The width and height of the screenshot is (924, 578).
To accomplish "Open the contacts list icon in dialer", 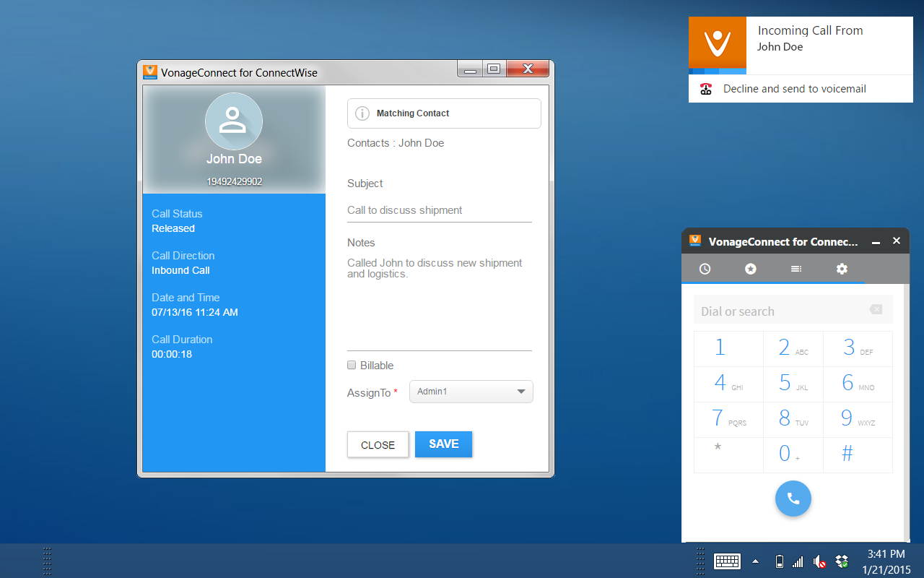I will (x=796, y=268).
